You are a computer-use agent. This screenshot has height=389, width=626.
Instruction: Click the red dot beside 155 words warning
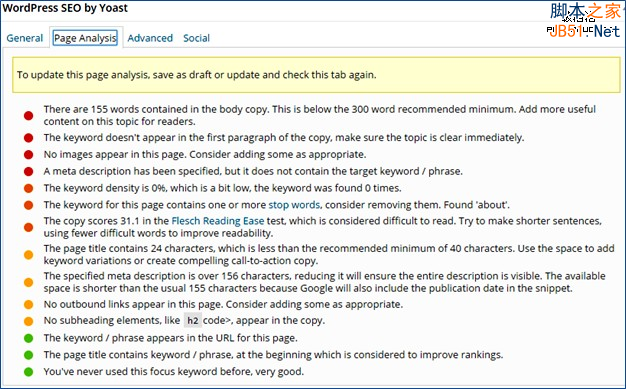[x=28, y=115]
